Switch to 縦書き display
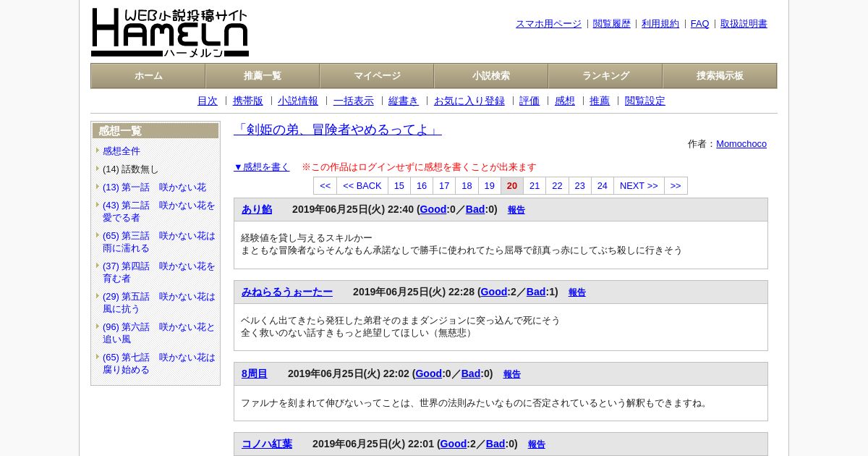 (404, 101)
